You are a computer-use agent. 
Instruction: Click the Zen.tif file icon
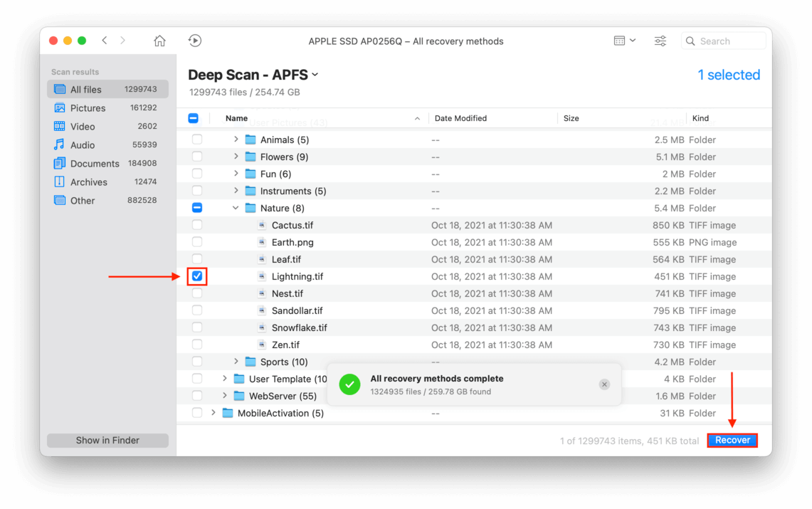(x=262, y=345)
